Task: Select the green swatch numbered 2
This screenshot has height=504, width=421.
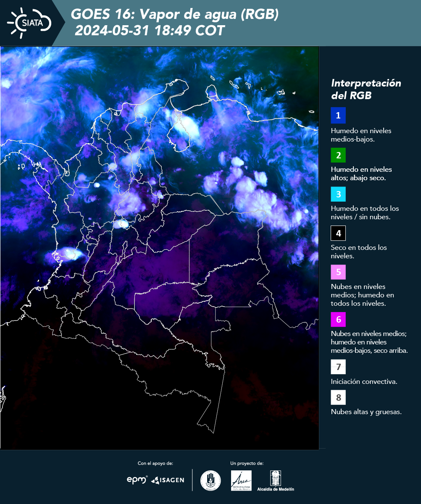Action: click(x=338, y=155)
